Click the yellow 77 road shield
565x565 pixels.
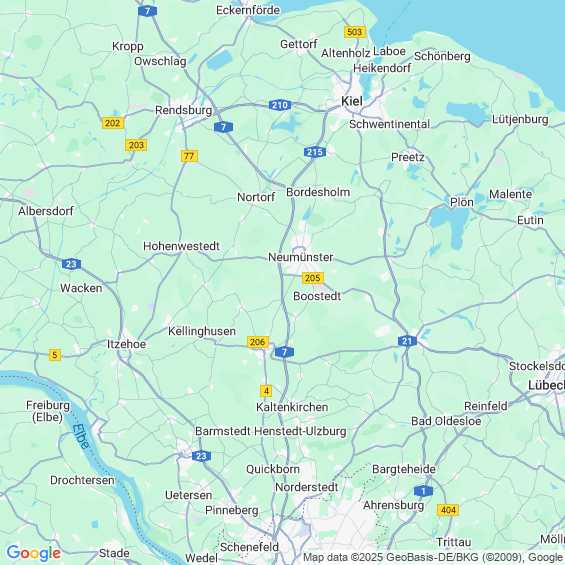[x=189, y=156]
